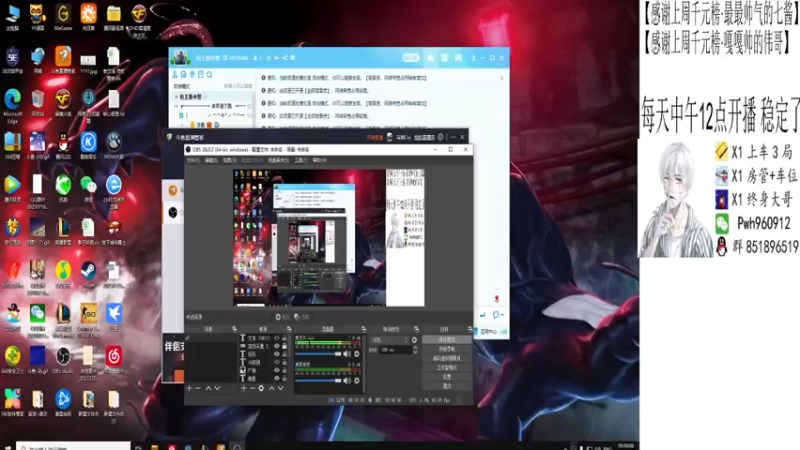This screenshot has width=800, height=450.
Task: Toggle visibility of last text source
Action: pyautogui.click(x=277, y=379)
